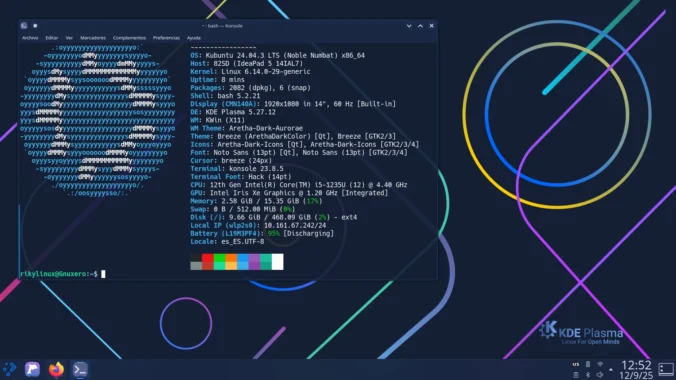The height and width of the screenshot is (380, 676).
Task: Launch Dolphin file manager from taskbar
Action: 32,369
